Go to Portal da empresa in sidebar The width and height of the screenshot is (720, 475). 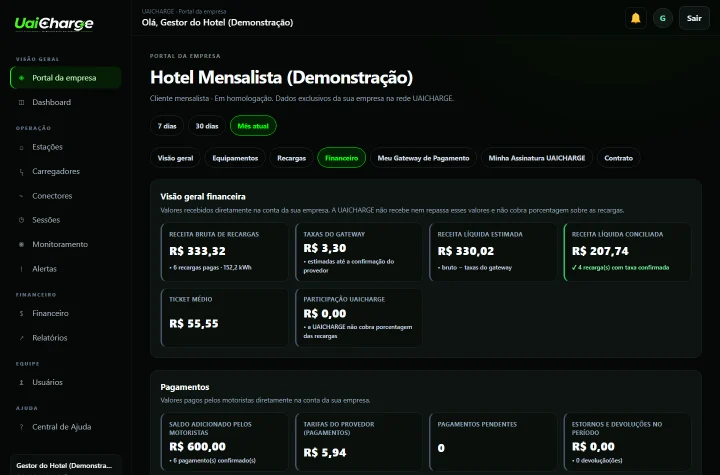pyautogui.click(x=66, y=78)
